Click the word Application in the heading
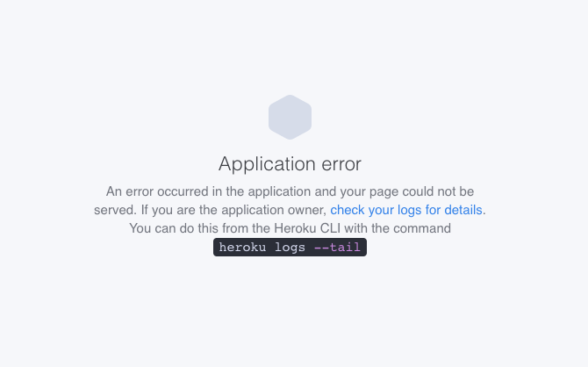 pos(267,164)
